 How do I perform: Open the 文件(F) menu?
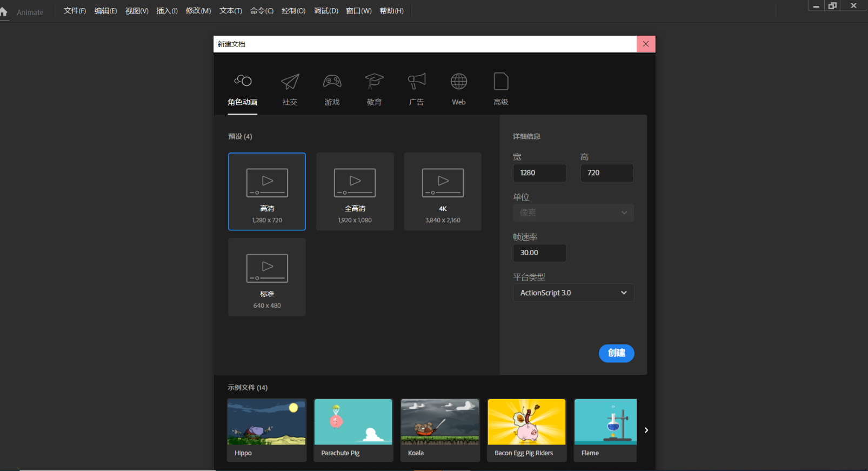point(75,11)
